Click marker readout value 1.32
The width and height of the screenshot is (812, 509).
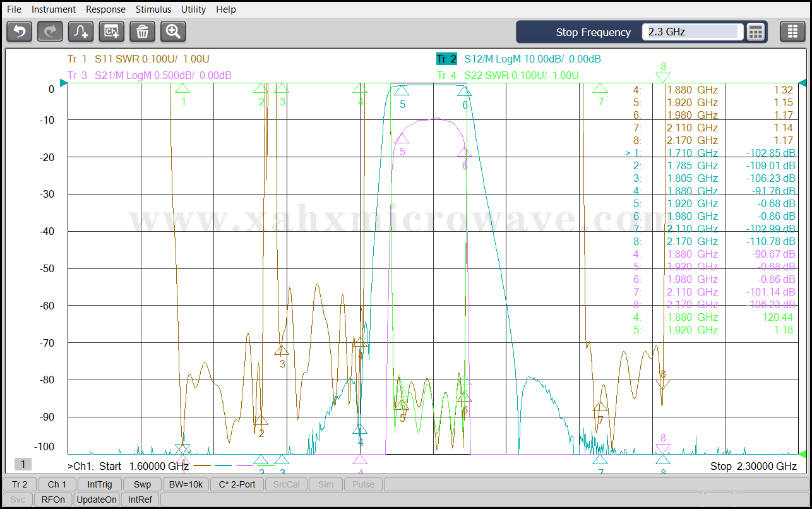coord(784,90)
